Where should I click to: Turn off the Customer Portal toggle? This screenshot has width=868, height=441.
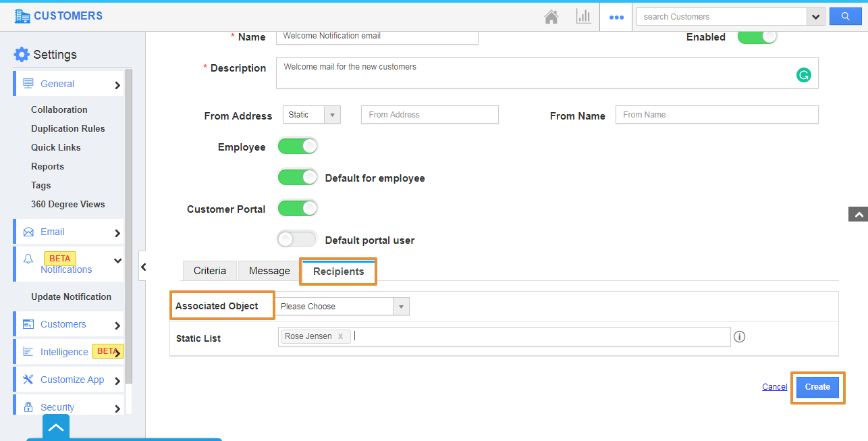pyautogui.click(x=298, y=209)
